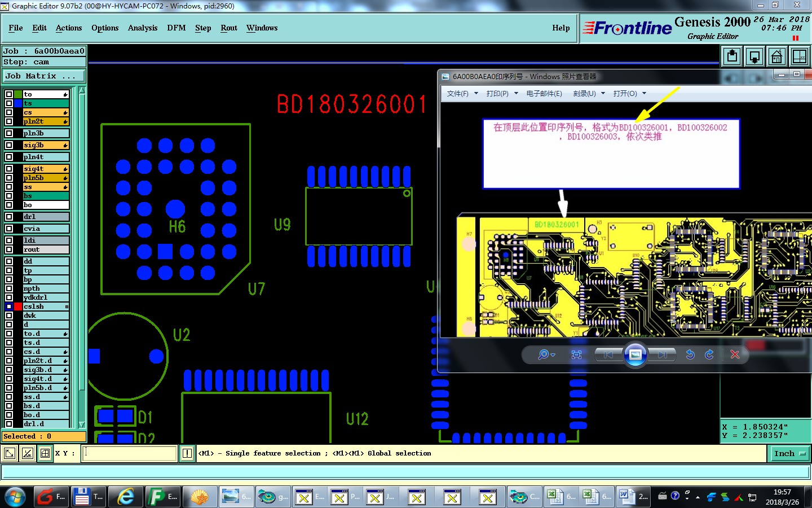This screenshot has width=812, height=508.
Task: Open the Windows Start menu
Action: [x=15, y=497]
